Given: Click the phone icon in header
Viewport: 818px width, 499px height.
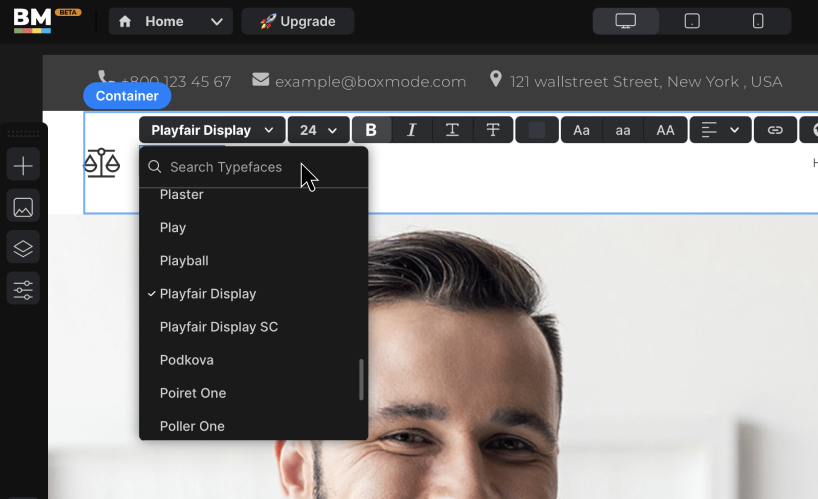Looking at the screenshot, I should tap(106, 77).
